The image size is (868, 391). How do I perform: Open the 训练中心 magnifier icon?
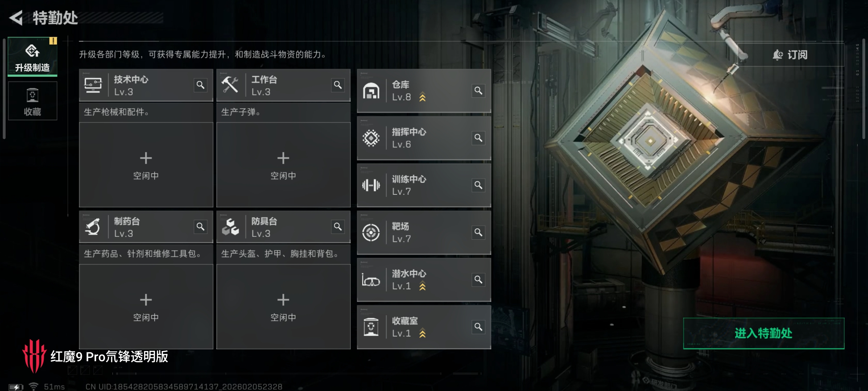(478, 185)
